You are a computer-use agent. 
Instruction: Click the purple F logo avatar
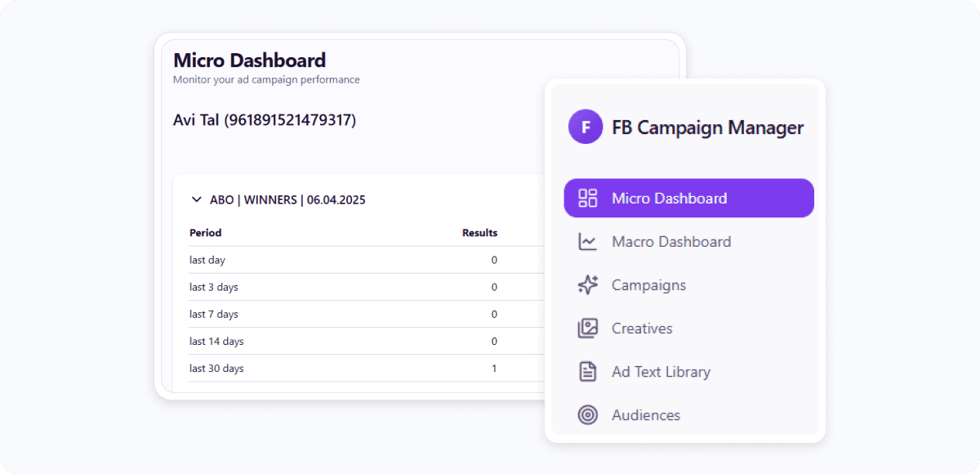tap(586, 127)
